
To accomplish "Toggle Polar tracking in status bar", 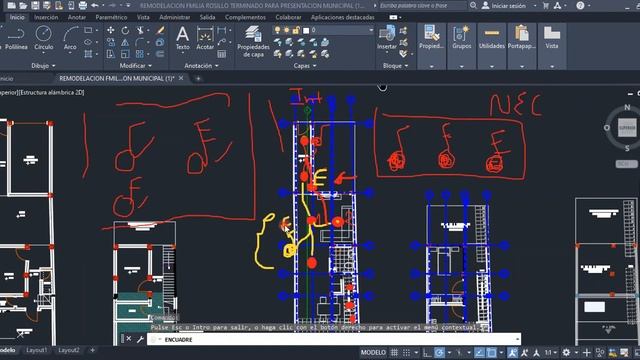I will [439, 352].
